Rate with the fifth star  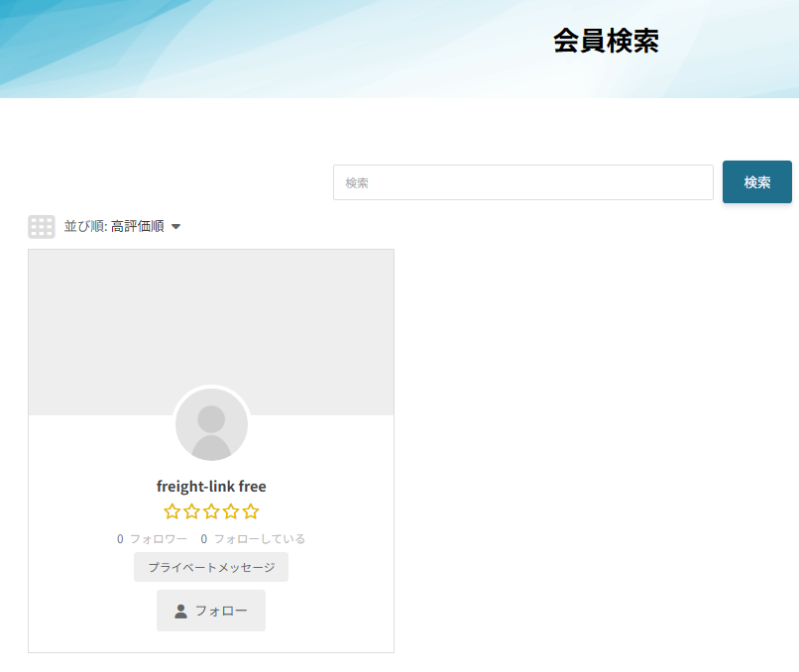click(251, 511)
